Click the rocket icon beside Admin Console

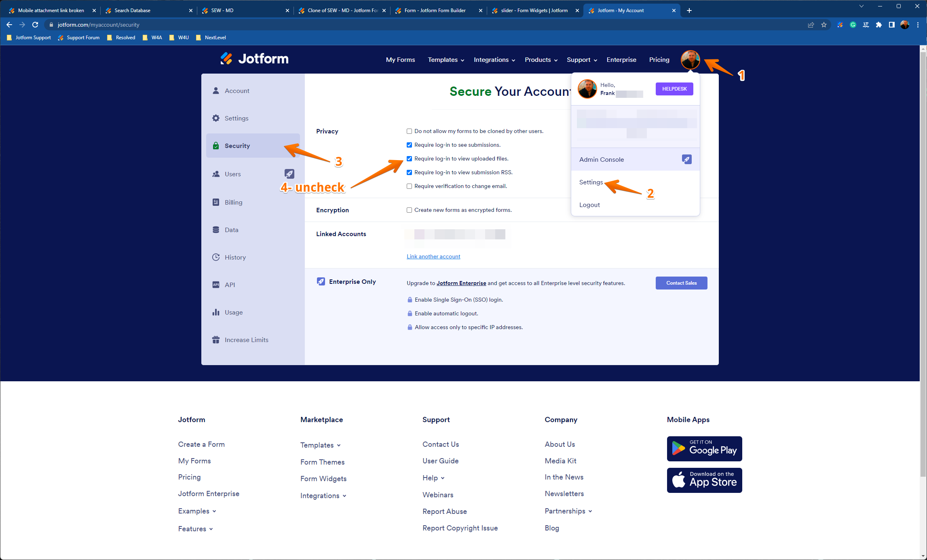(686, 159)
